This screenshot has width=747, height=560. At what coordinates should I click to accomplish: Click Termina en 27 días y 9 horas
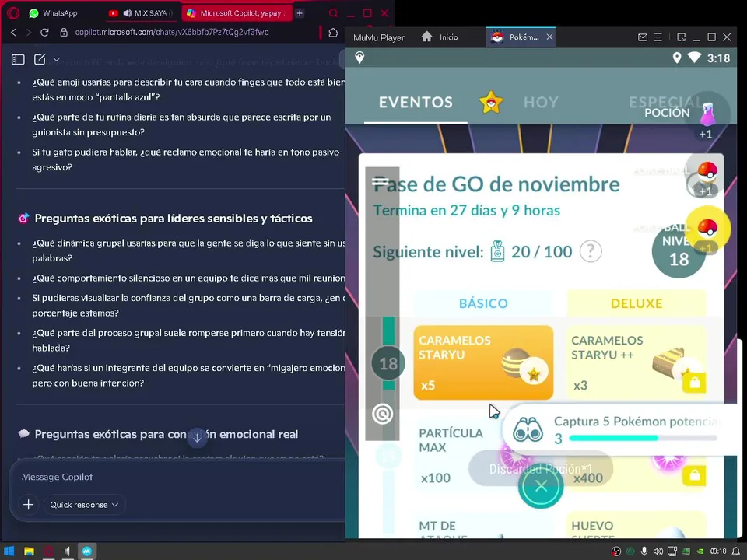point(466,210)
